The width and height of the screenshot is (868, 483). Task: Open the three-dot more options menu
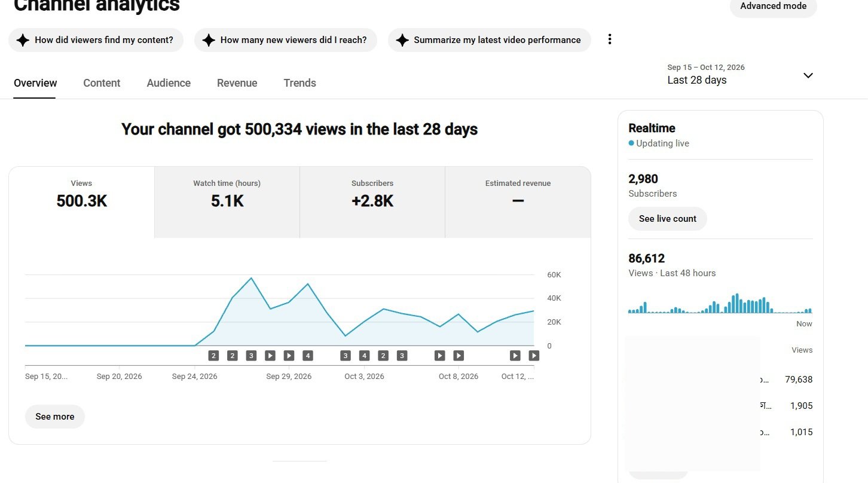tap(610, 39)
